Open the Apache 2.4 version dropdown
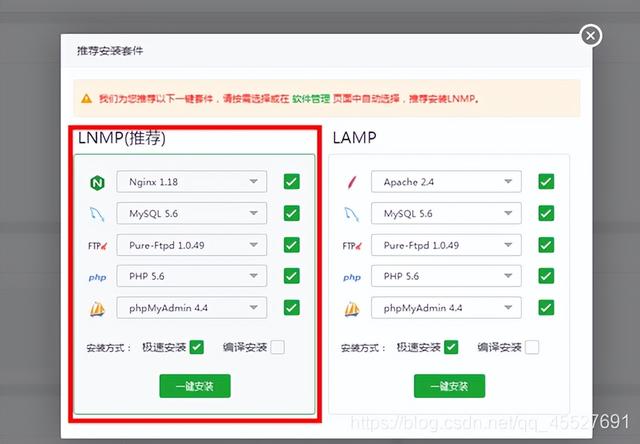Screen dimensions: 640x444 446,182
